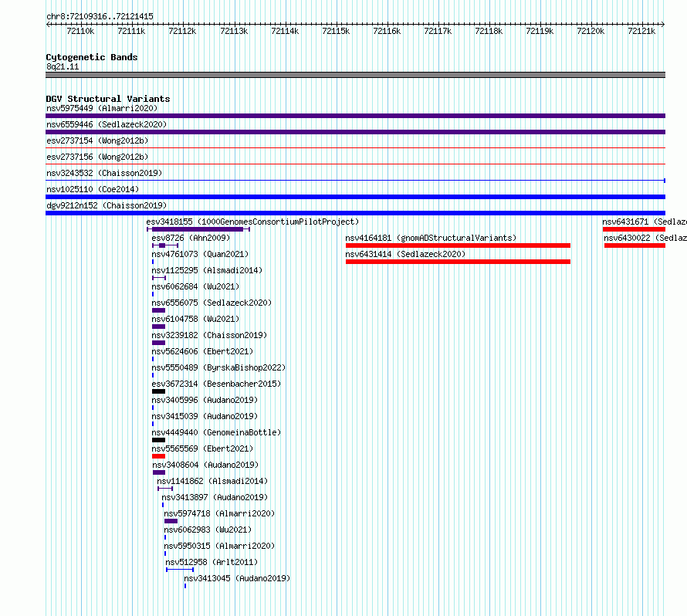Click the chr8:72109316..72121415 region label
The image size is (687, 616).
[100, 16]
